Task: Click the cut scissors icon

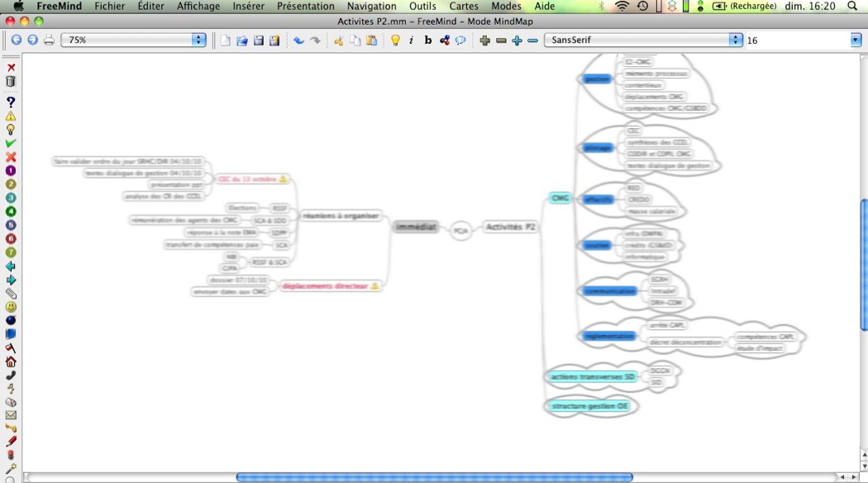Action: 338,40
